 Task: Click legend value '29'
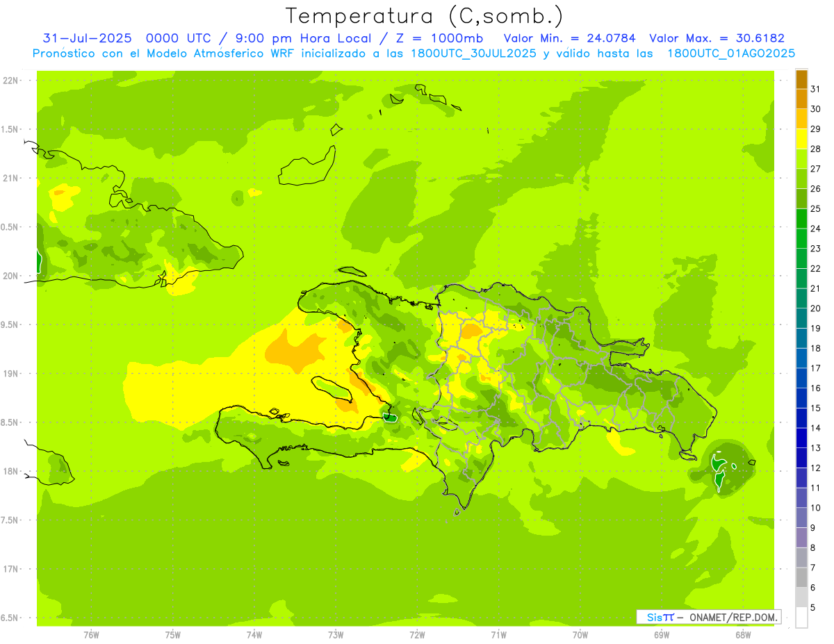(x=815, y=129)
